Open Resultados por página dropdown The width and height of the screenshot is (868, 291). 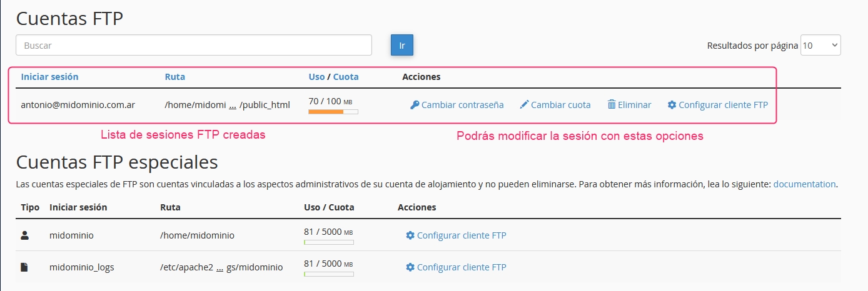(x=820, y=45)
